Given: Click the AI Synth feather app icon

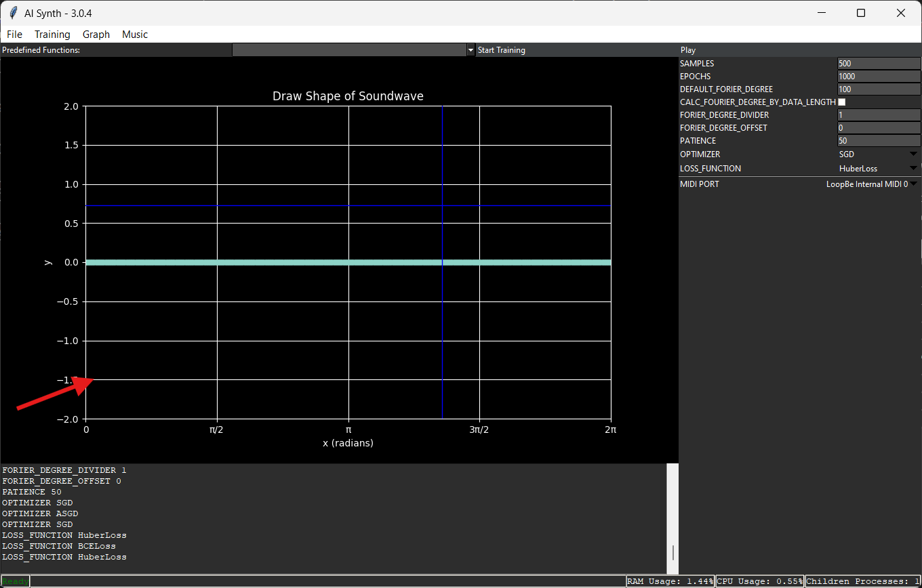Looking at the screenshot, I should 13,13.
